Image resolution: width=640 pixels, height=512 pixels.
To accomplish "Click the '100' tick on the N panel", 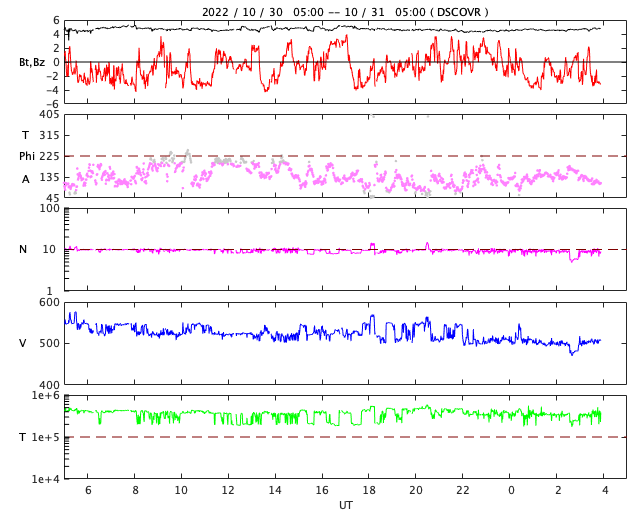I will pyautogui.click(x=49, y=208).
